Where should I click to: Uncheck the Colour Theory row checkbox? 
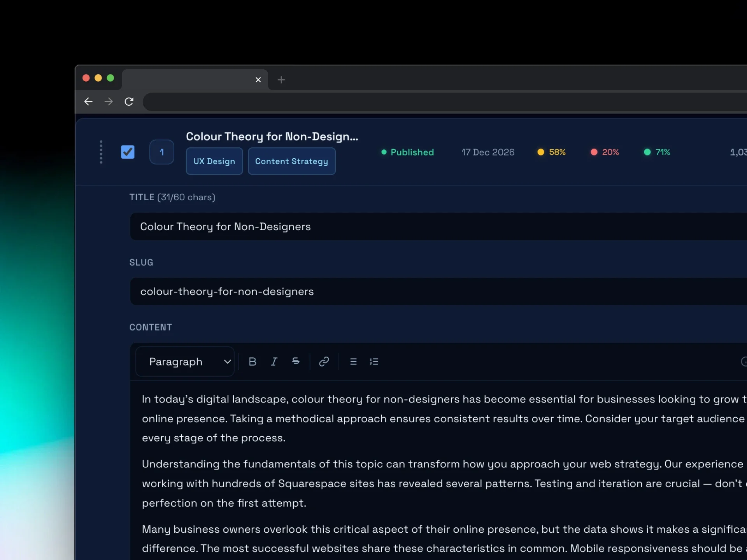coord(128,152)
